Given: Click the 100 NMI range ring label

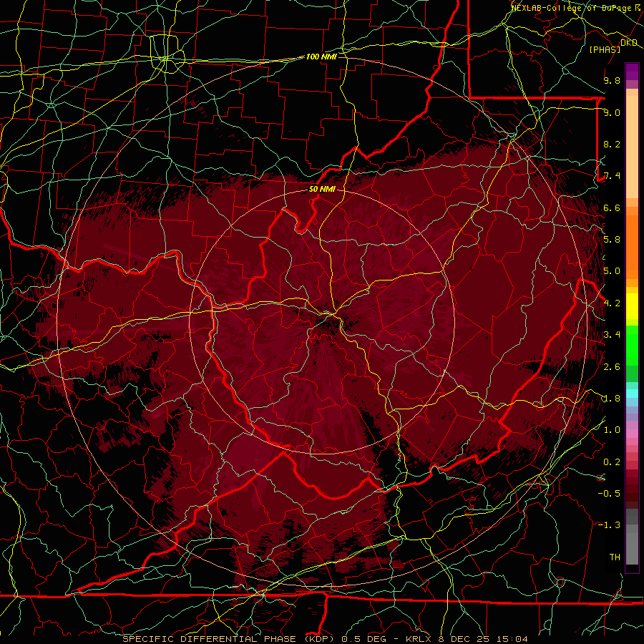Looking at the screenshot, I should click(x=321, y=57).
